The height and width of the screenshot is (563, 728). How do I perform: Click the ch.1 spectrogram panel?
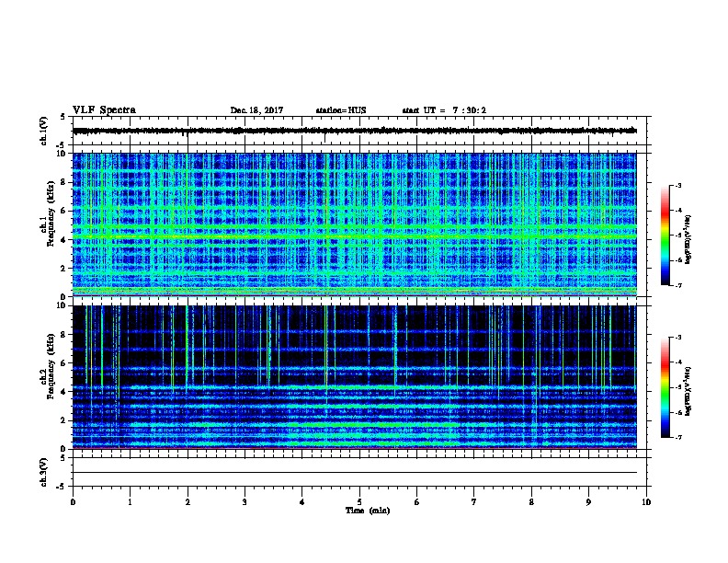click(355, 224)
